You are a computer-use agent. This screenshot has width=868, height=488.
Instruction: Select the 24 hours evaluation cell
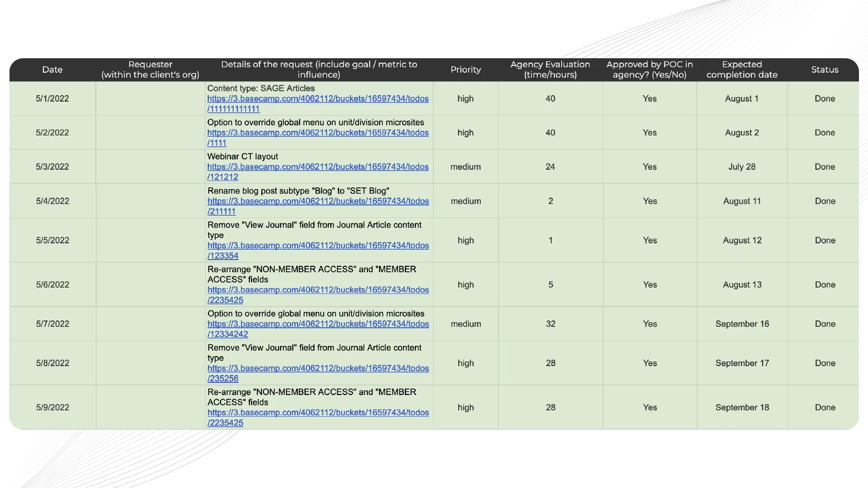550,167
